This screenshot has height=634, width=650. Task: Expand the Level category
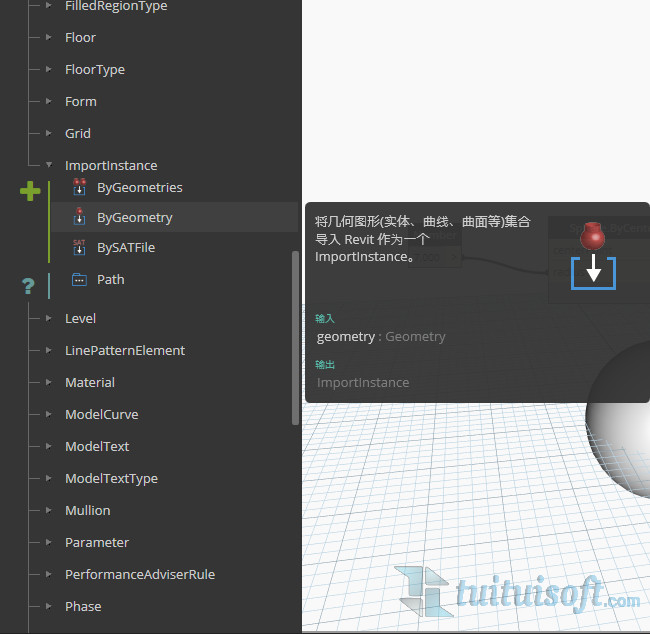coord(48,318)
